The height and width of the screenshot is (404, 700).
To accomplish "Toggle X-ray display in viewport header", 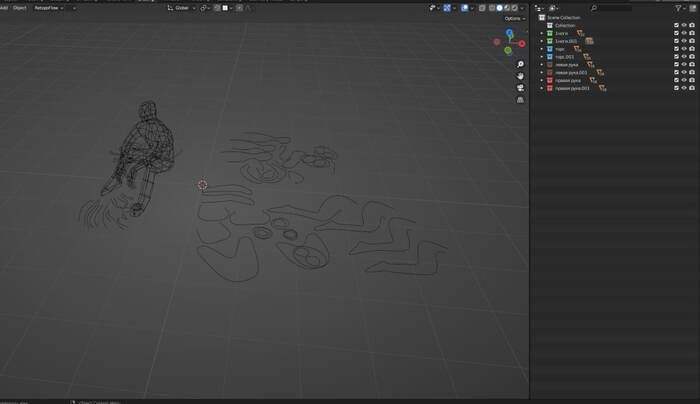I will 481,8.
